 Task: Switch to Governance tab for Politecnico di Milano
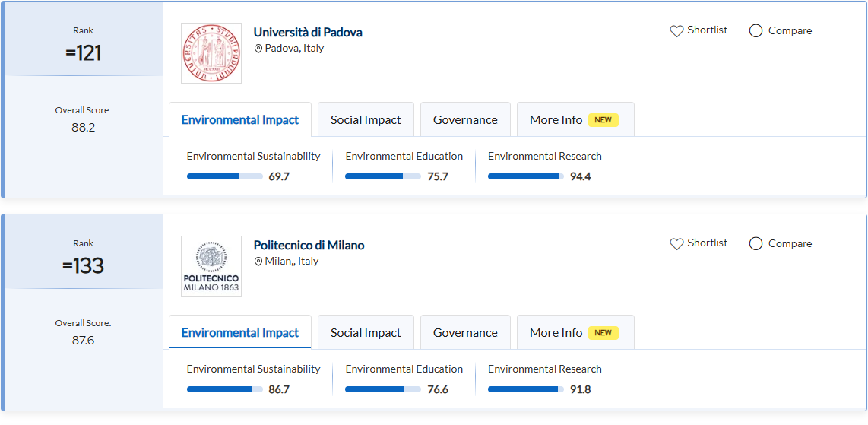click(x=465, y=333)
